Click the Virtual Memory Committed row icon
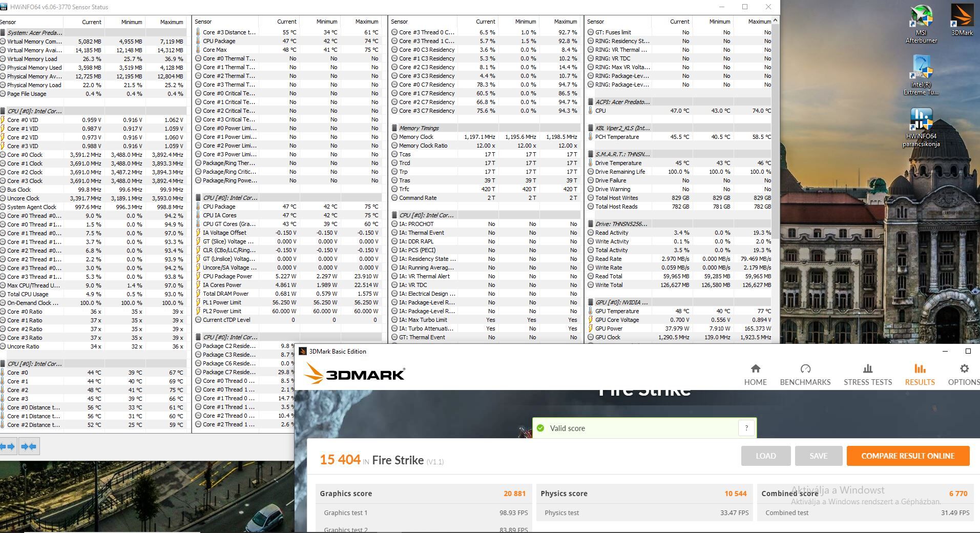Viewport: 980px width, 533px height. coord(3,42)
